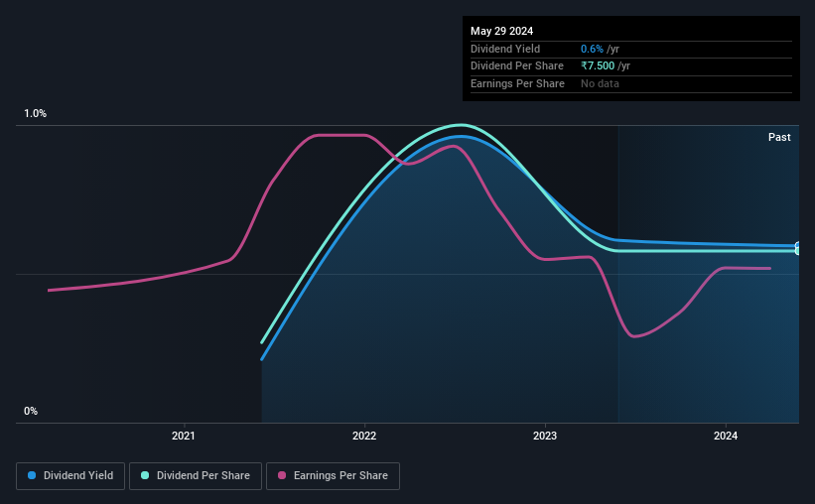This screenshot has width=815, height=504.
Task: Click the 0% y-axis label
Action: [x=31, y=411]
